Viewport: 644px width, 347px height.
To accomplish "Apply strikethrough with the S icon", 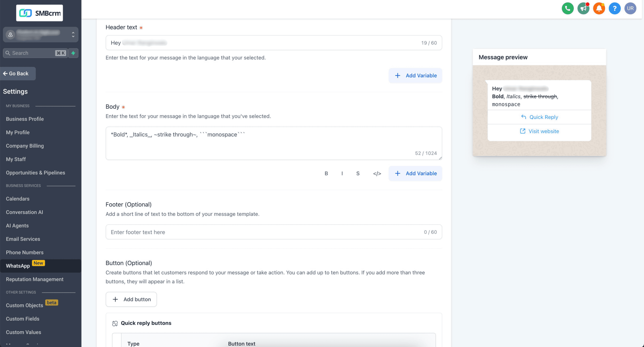I will pyautogui.click(x=358, y=173).
